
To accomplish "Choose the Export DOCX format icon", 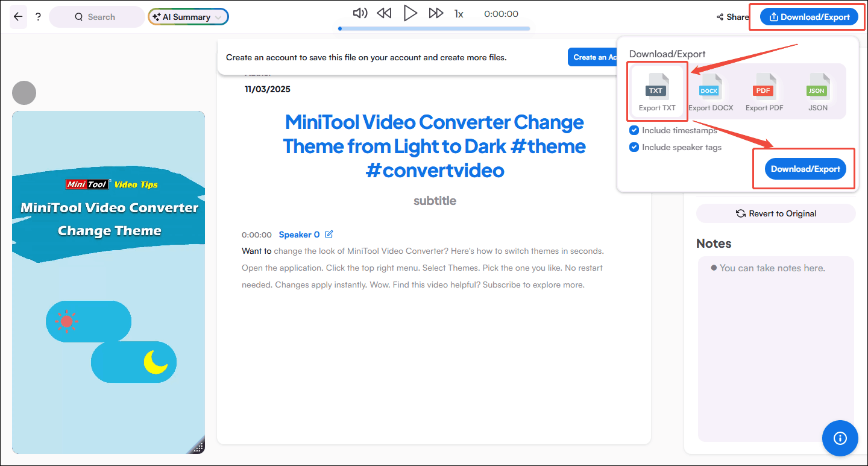I will click(x=710, y=90).
